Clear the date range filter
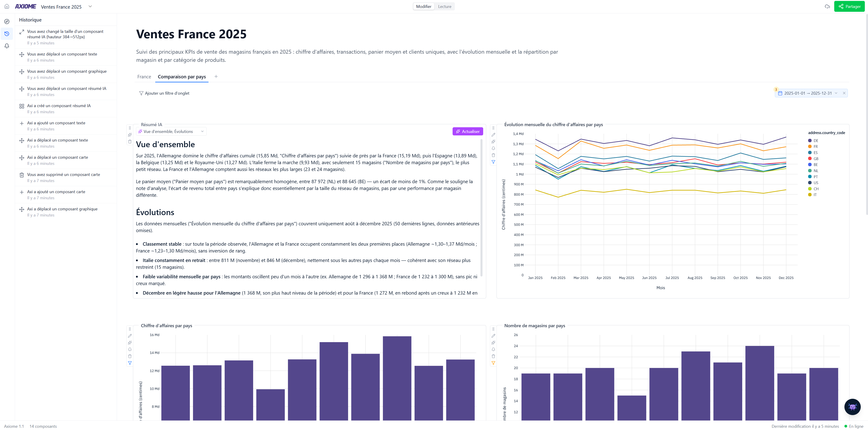This screenshot has height=430, width=868. (844, 93)
